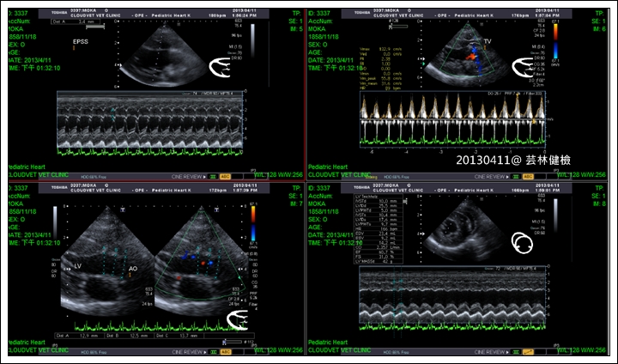Click the EPSS label on the top-left image
This screenshot has height=364, width=618.
(79, 40)
